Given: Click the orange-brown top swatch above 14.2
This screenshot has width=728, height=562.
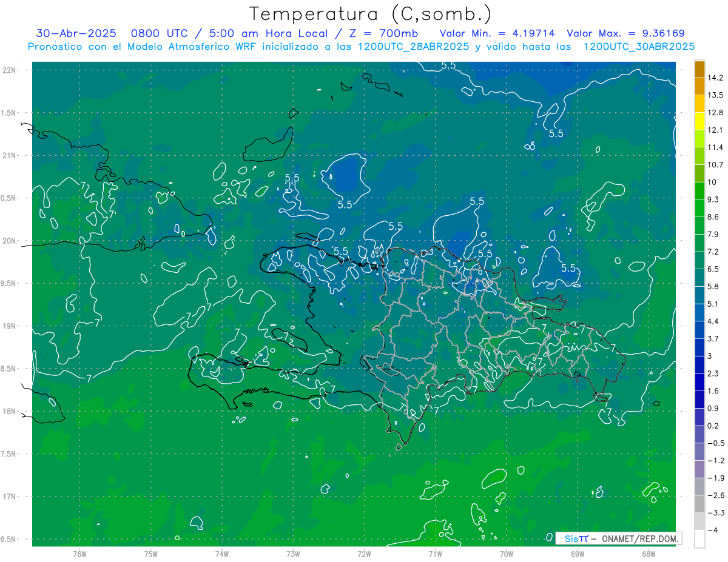Looking at the screenshot, I should 699,69.
